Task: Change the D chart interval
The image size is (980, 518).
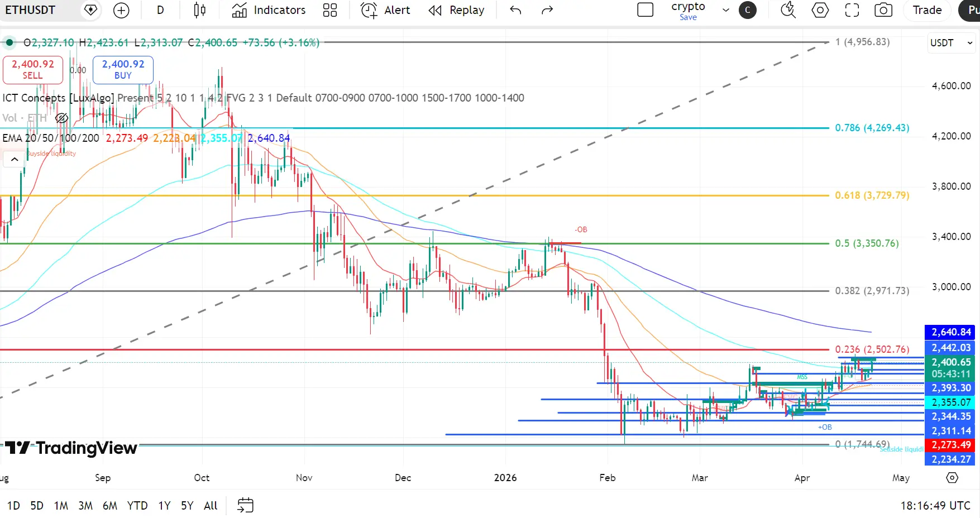Action: [x=160, y=10]
